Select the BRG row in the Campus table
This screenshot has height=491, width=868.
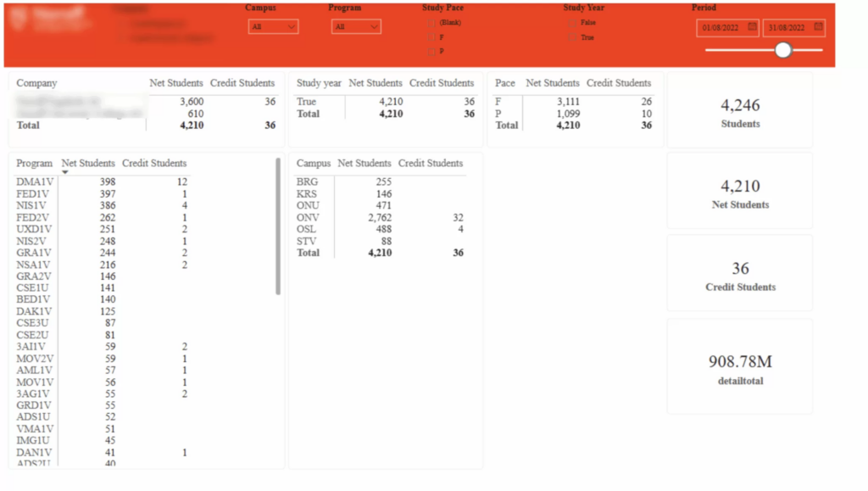point(308,181)
